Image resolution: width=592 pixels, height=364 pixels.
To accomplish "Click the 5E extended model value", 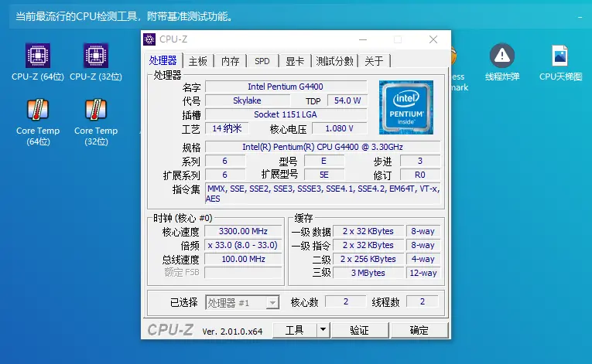I will (x=324, y=175).
